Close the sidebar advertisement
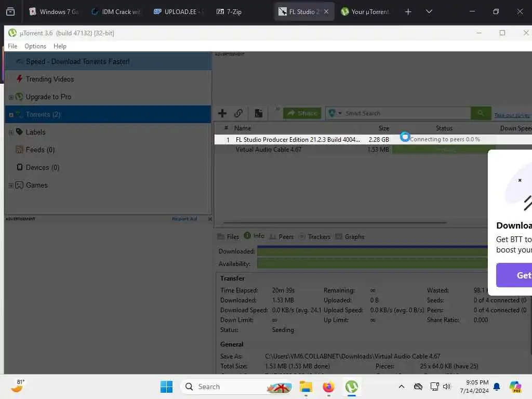Viewport: 532px width, 399px height. click(x=210, y=219)
